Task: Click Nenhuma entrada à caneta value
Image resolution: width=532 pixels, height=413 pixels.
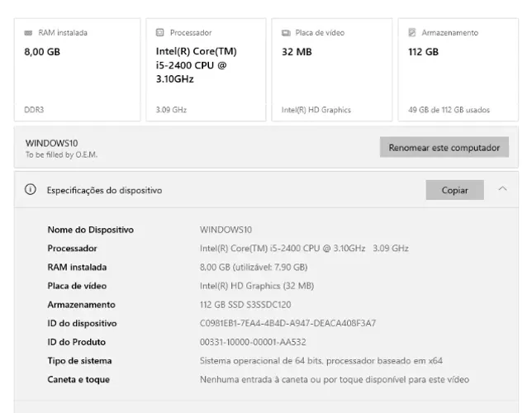Action: click(x=335, y=379)
